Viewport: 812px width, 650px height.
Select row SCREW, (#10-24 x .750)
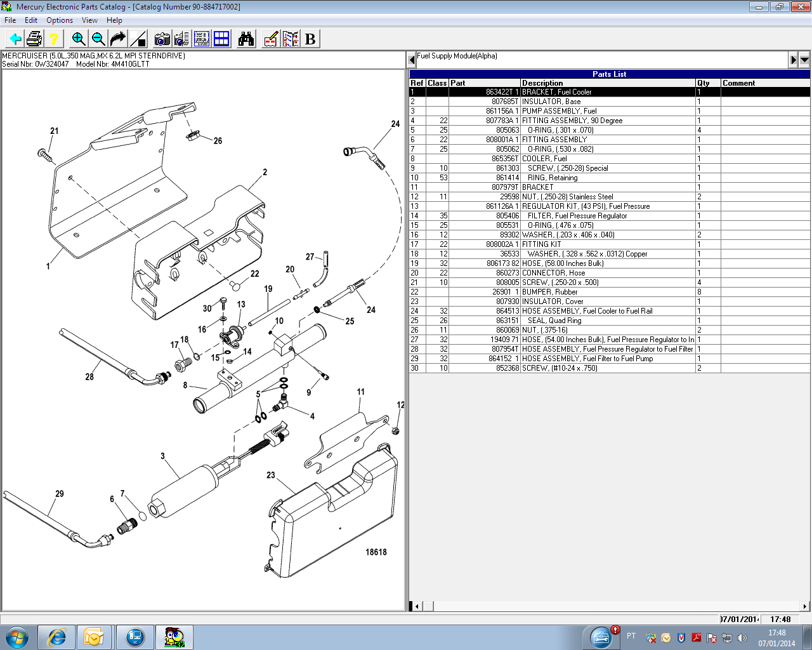click(610, 368)
